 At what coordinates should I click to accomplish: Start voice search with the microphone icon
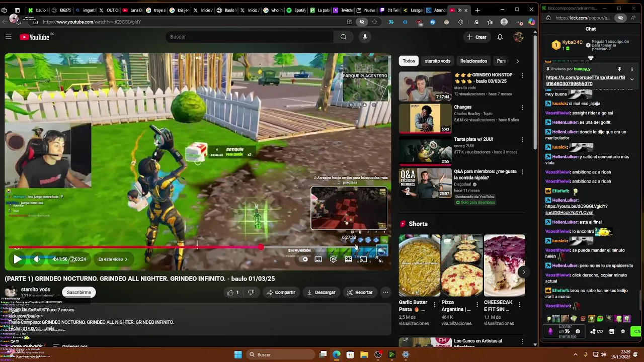(365, 37)
